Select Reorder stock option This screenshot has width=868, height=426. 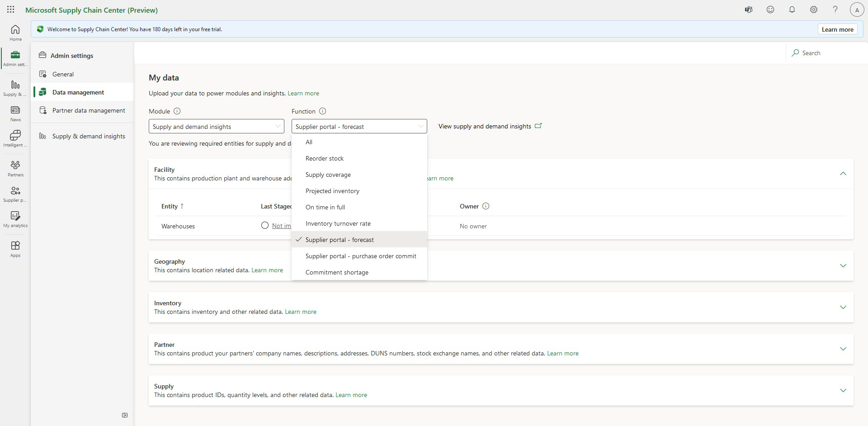[x=359, y=158]
